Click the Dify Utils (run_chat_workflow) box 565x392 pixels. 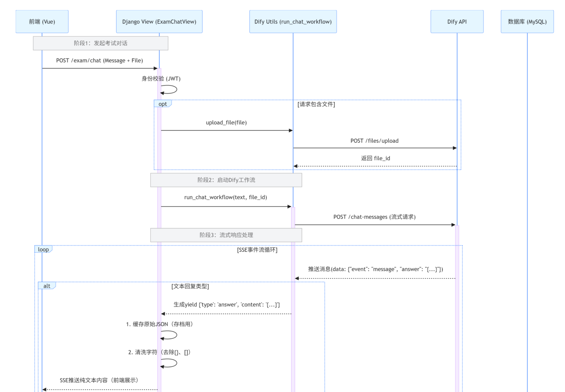[293, 22]
